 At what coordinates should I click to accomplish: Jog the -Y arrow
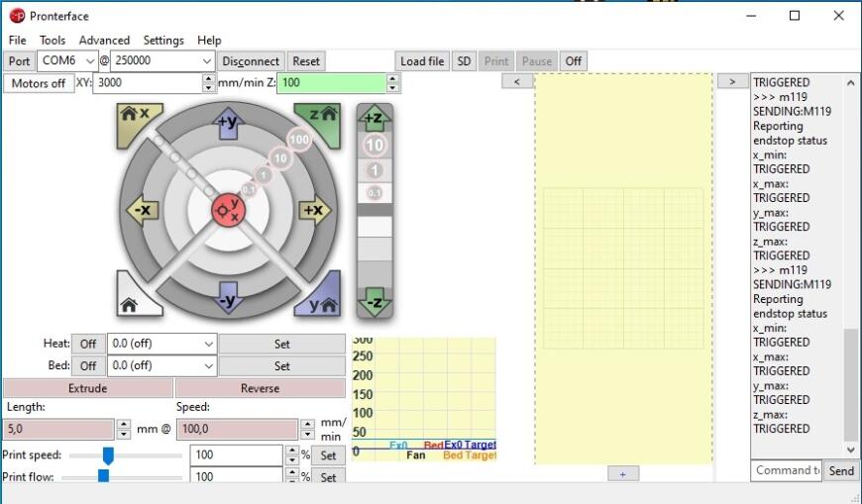click(x=228, y=297)
